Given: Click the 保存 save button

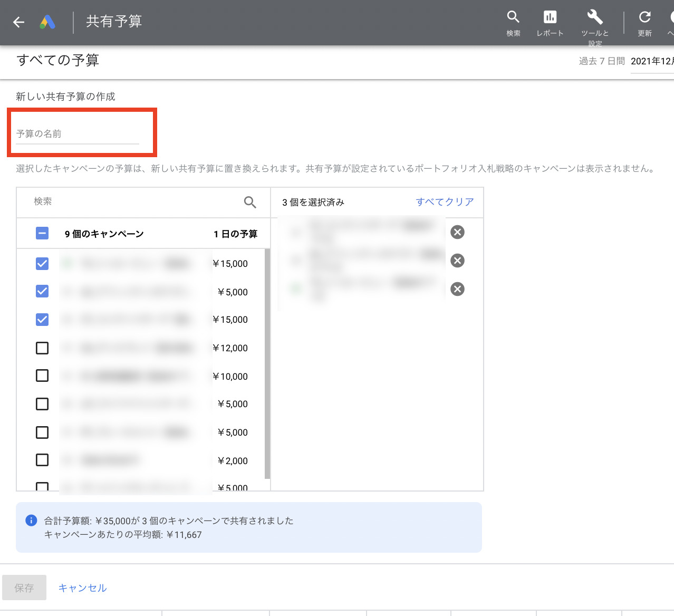Looking at the screenshot, I should point(24,588).
